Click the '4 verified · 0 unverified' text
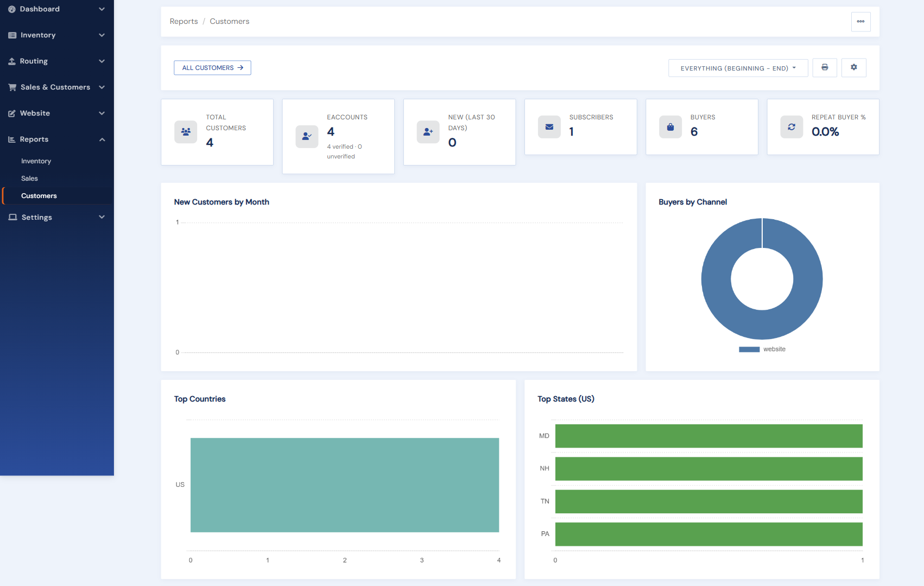 click(x=344, y=151)
